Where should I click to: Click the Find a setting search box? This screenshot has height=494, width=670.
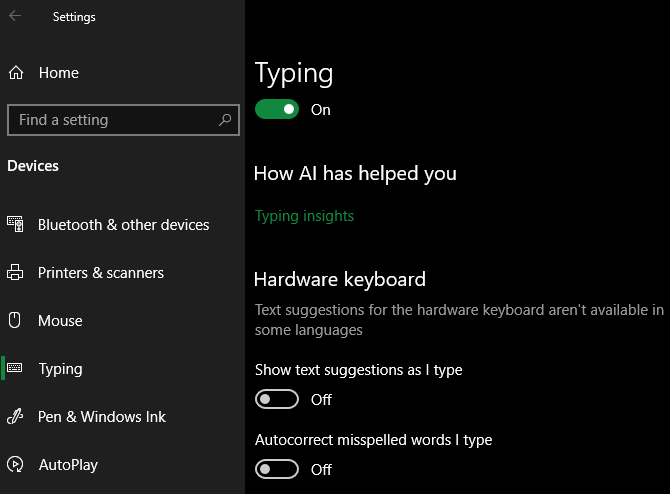point(110,120)
